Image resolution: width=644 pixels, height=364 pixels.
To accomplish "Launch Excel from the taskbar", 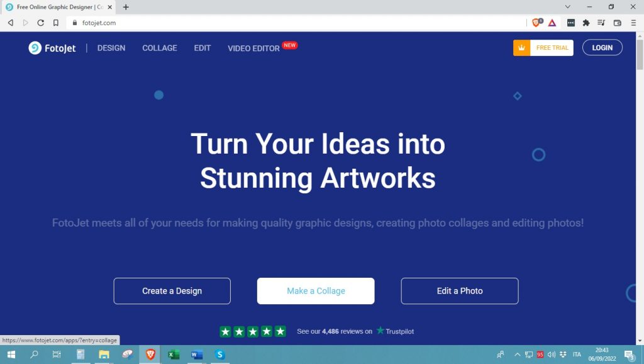I will (174, 355).
